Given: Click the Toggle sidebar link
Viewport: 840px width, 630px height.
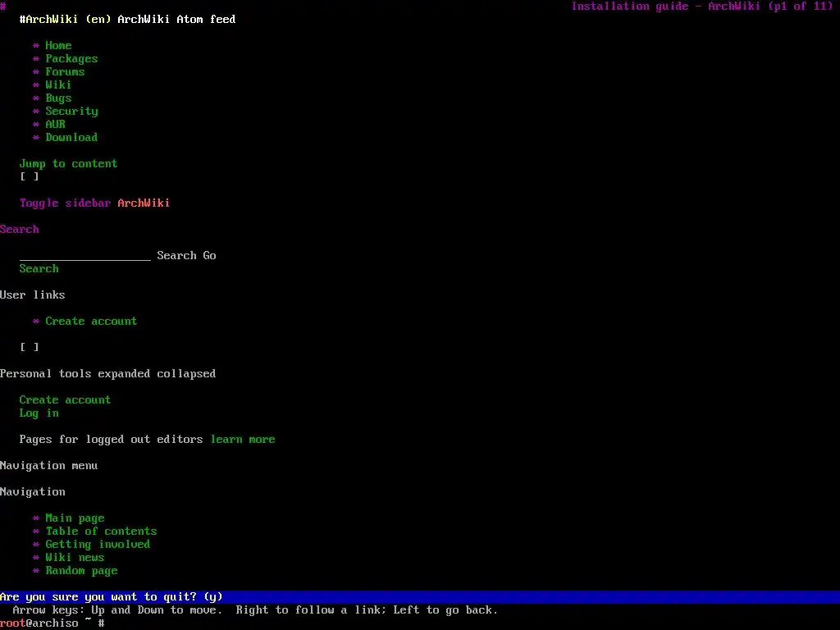Looking at the screenshot, I should pos(66,203).
